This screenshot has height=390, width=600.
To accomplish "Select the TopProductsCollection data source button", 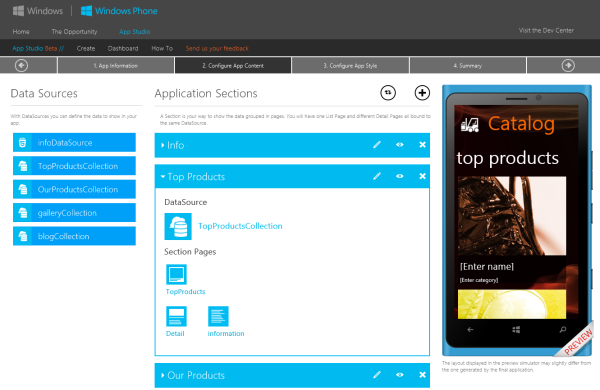I will coord(74,166).
